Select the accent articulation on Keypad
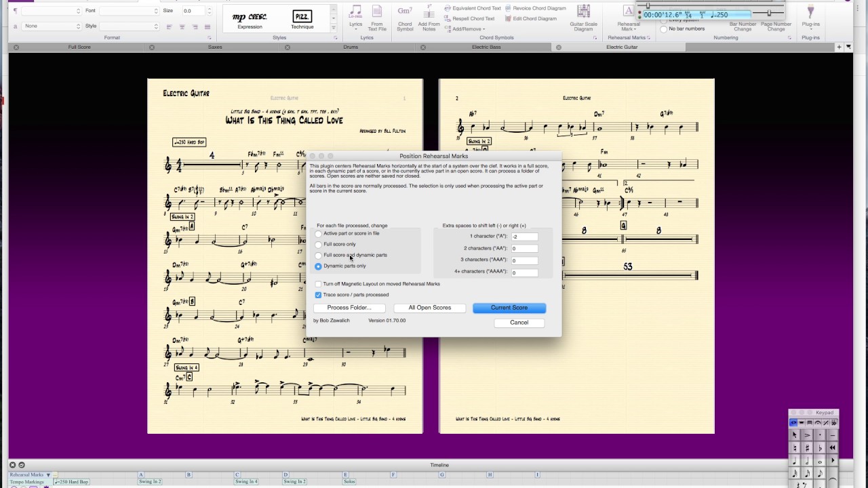868x488 pixels. (x=807, y=435)
